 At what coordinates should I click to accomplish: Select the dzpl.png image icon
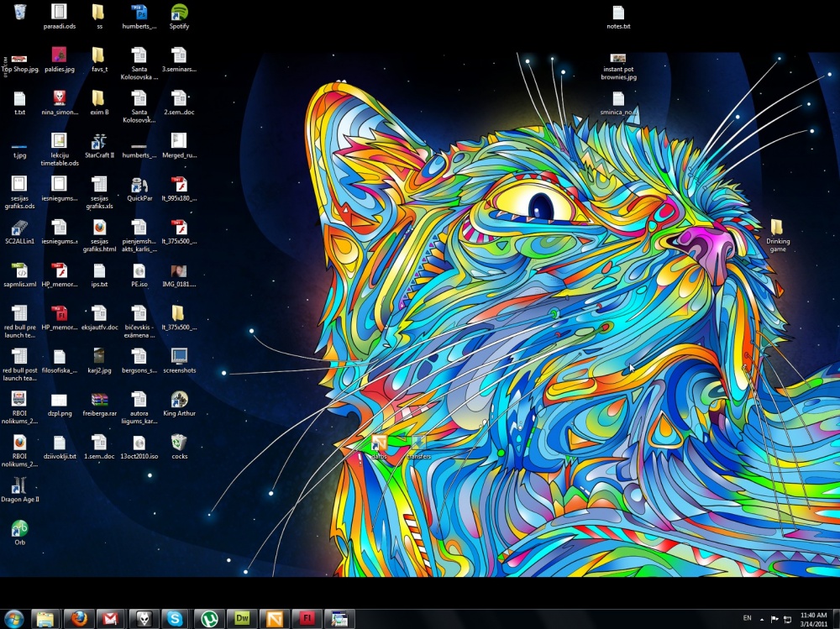pos(59,401)
